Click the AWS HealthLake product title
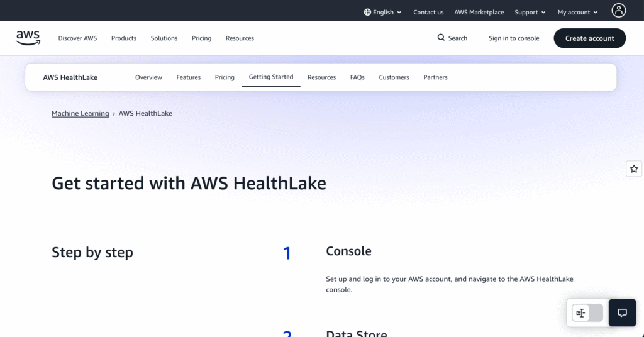644x337 pixels. [70, 77]
